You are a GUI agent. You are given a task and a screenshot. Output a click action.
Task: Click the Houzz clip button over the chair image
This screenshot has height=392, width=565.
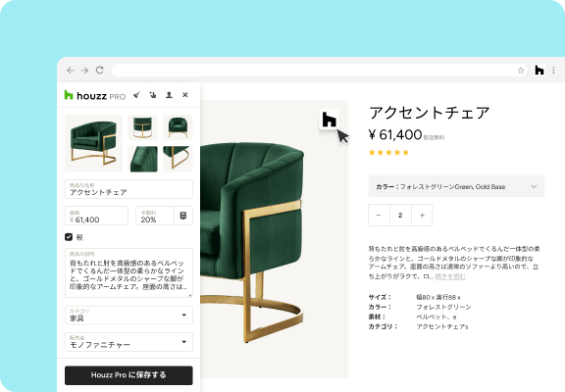coord(329,120)
